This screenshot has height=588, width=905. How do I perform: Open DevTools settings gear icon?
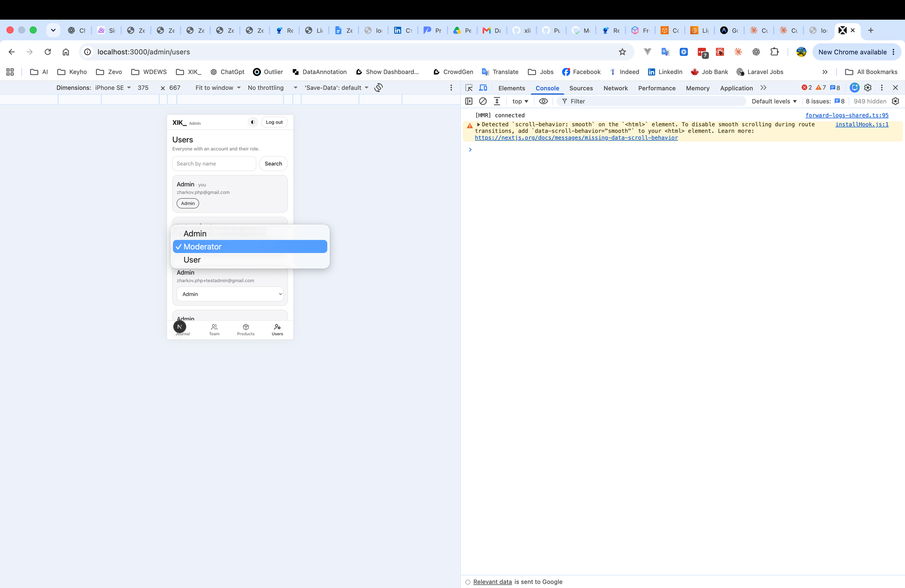tap(867, 88)
